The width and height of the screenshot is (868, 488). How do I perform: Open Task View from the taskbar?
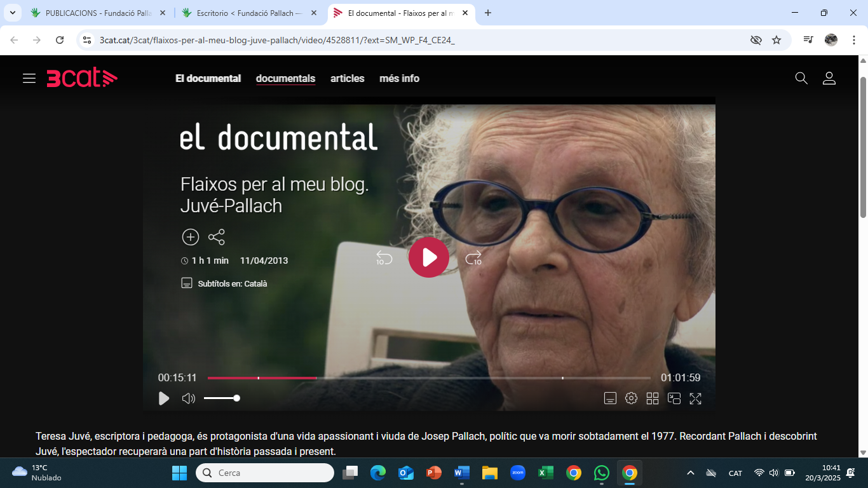(350, 473)
